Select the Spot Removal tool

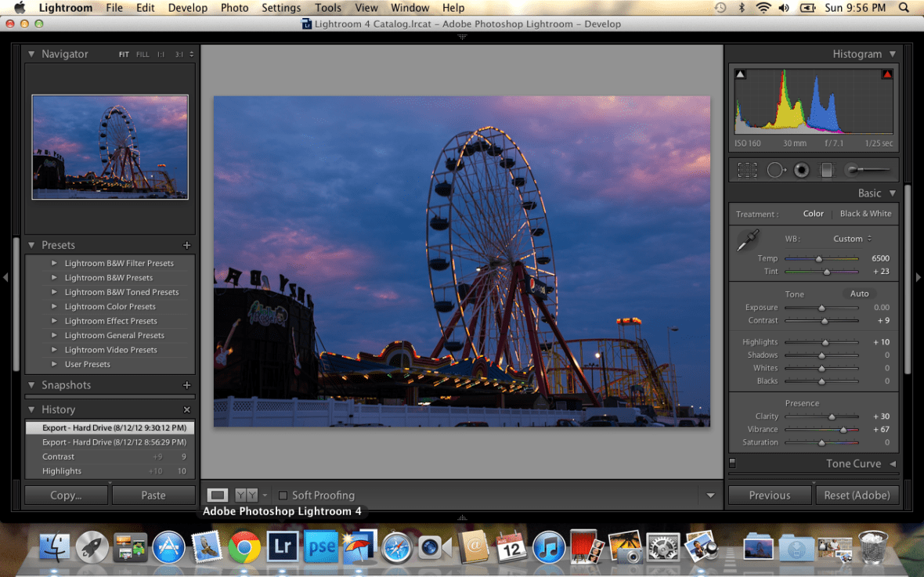775,170
